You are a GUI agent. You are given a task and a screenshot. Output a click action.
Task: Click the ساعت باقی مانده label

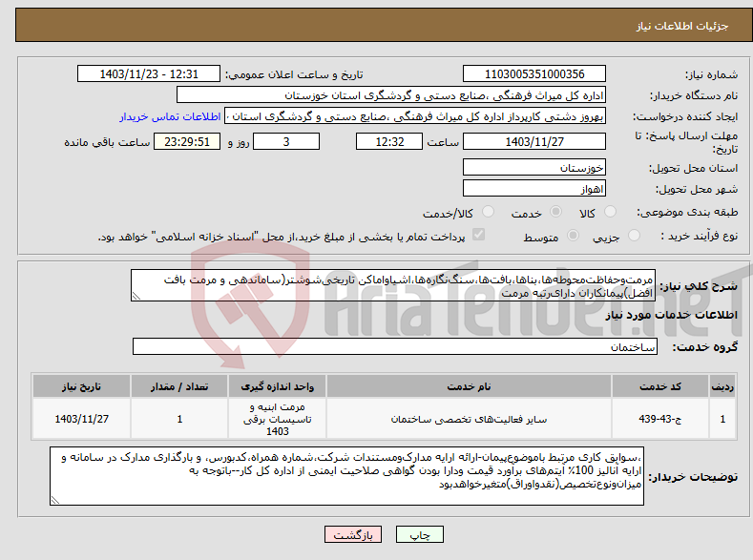107,142
